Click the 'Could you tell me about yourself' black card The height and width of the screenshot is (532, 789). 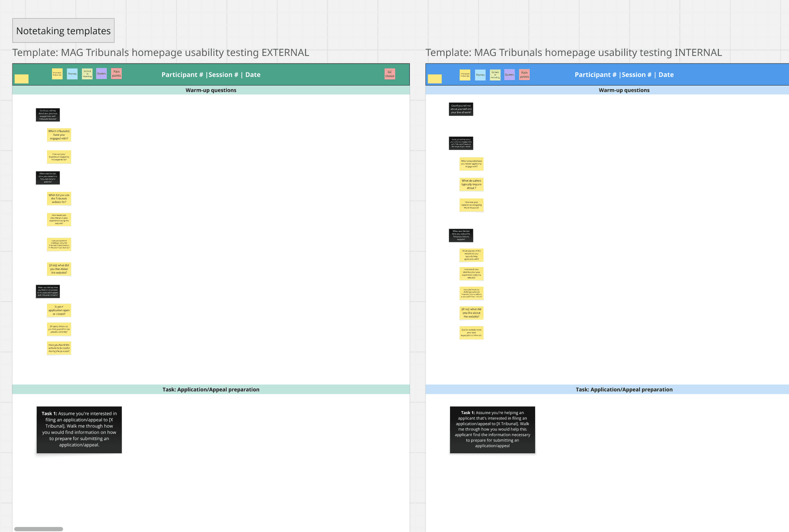[x=461, y=109]
